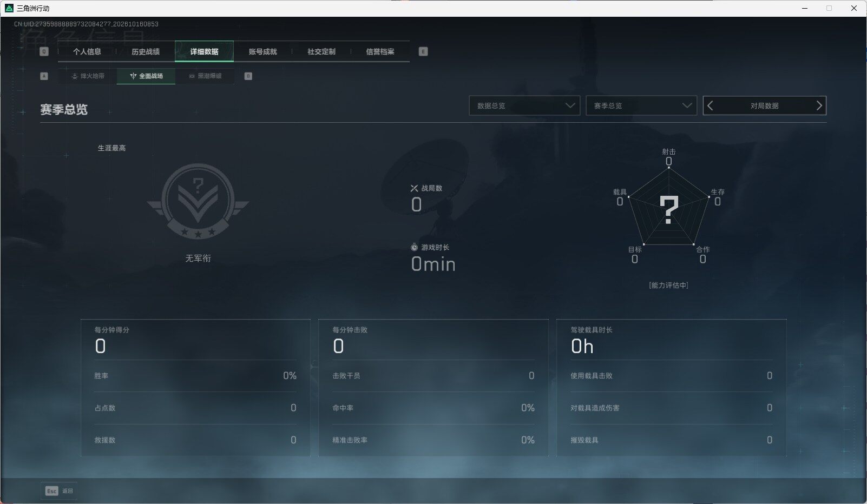Go to 社交定制 tab
Screen dimensions: 867x504
click(321, 51)
